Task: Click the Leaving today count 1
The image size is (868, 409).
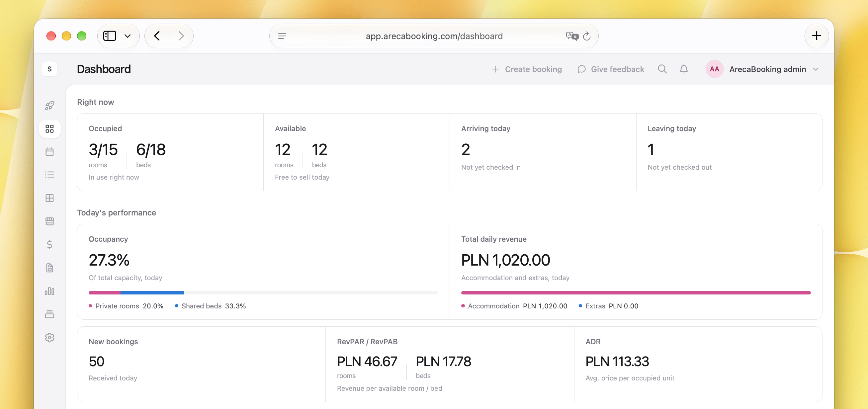Action: point(651,149)
